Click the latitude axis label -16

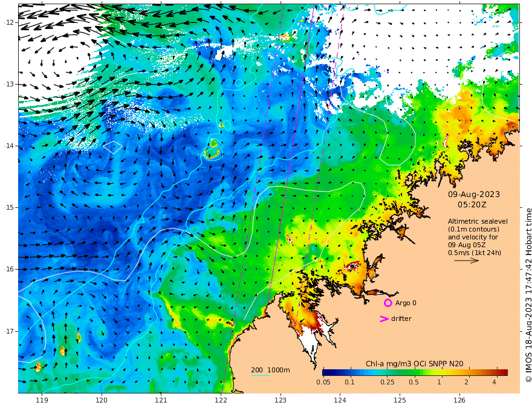click(x=9, y=269)
